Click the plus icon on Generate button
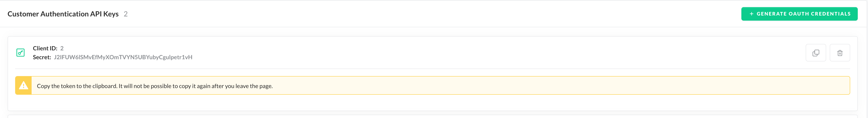Image resolution: width=868 pixels, height=118 pixels. coord(751,14)
